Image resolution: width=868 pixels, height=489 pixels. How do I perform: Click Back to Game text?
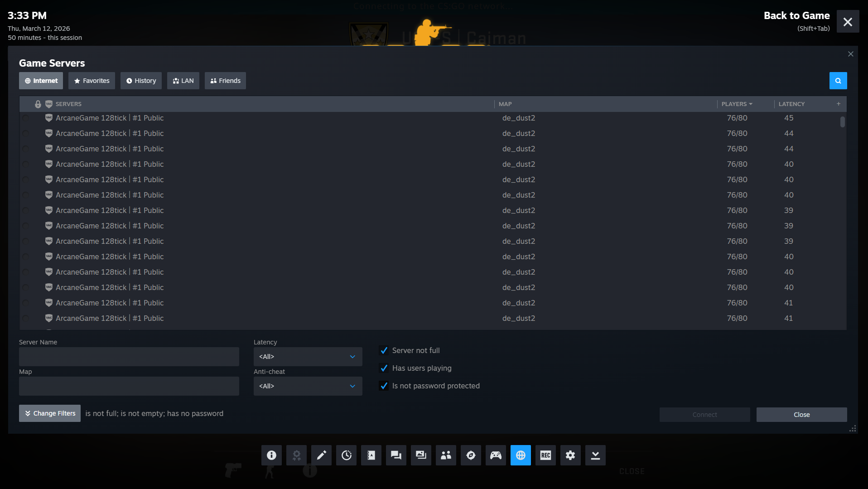796,15
